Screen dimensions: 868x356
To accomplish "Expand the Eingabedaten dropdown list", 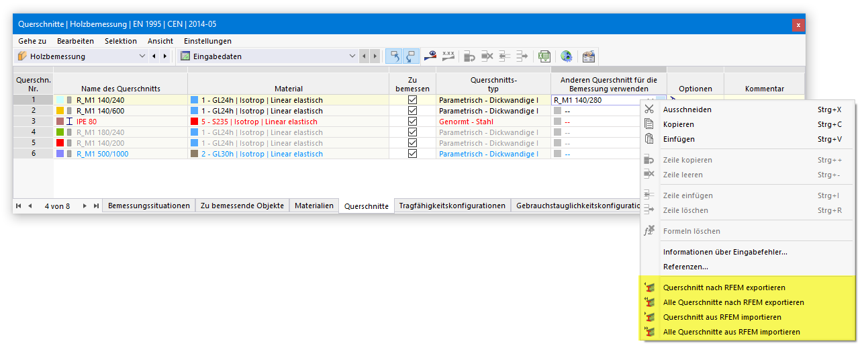I will [352, 56].
